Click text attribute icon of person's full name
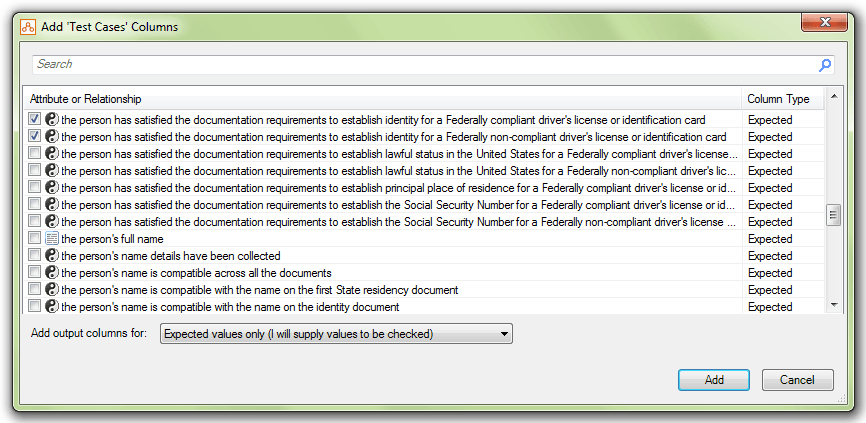The image size is (866, 423). click(x=52, y=239)
